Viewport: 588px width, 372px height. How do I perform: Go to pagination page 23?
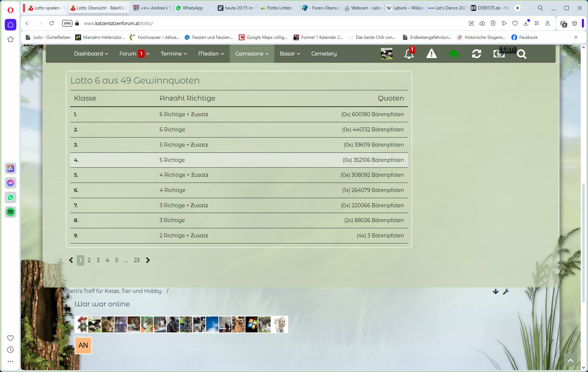(x=137, y=260)
